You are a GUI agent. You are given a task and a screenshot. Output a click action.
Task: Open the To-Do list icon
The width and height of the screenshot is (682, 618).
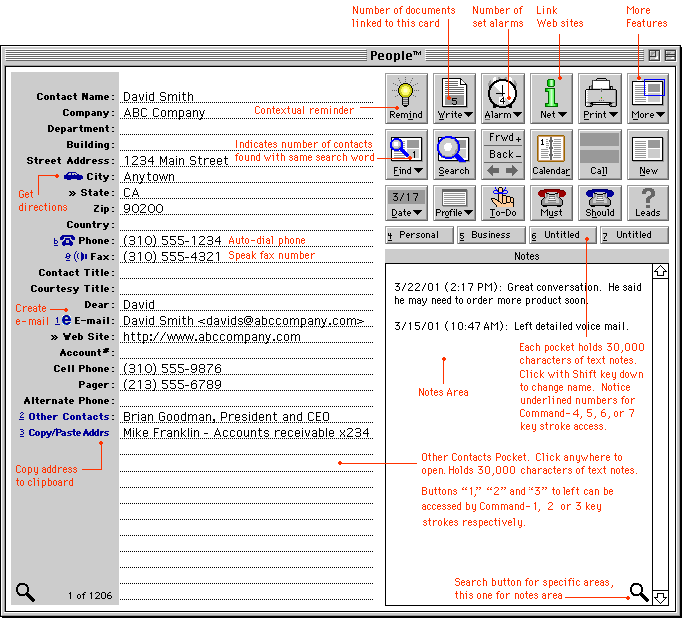click(x=502, y=202)
